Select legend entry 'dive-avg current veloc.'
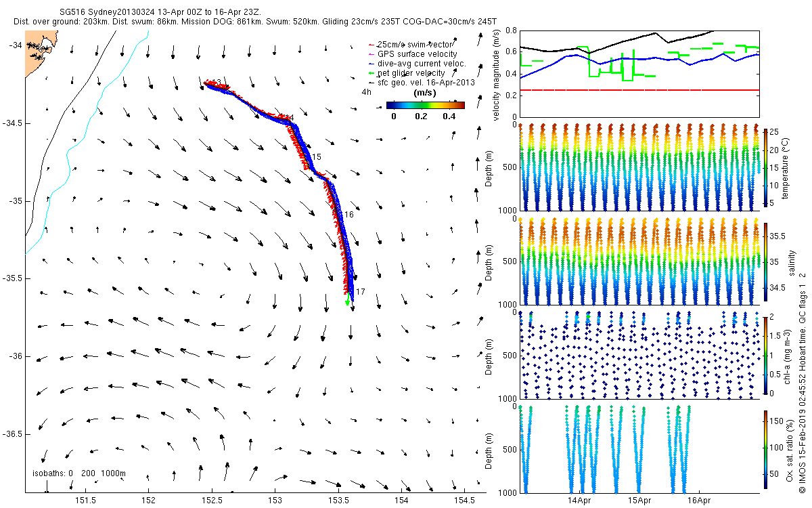 (x=422, y=63)
